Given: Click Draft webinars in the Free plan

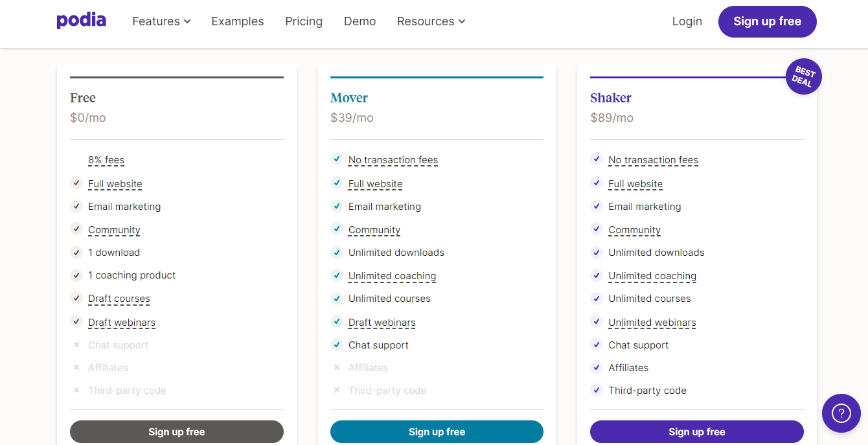Looking at the screenshot, I should coord(122,323).
